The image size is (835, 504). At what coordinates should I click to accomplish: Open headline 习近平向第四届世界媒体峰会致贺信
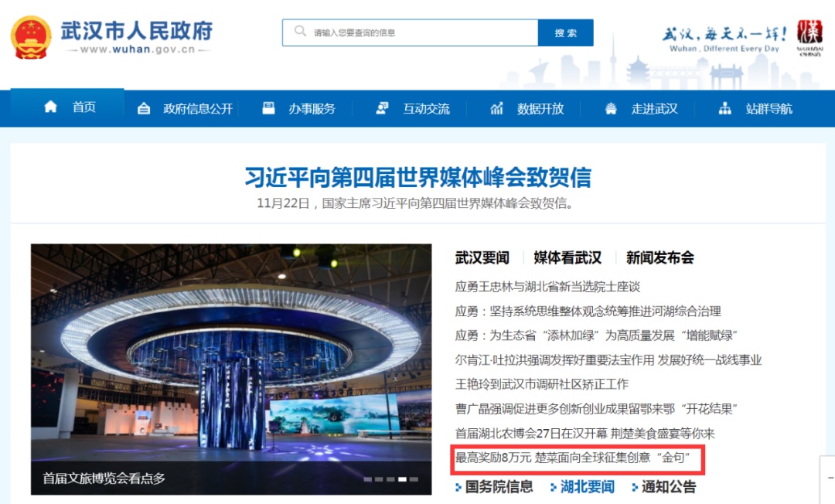(x=417, y=177)
